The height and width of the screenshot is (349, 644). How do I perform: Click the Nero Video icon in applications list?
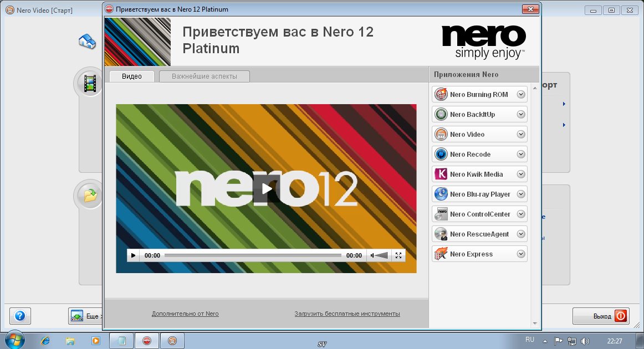click(441, 134)
